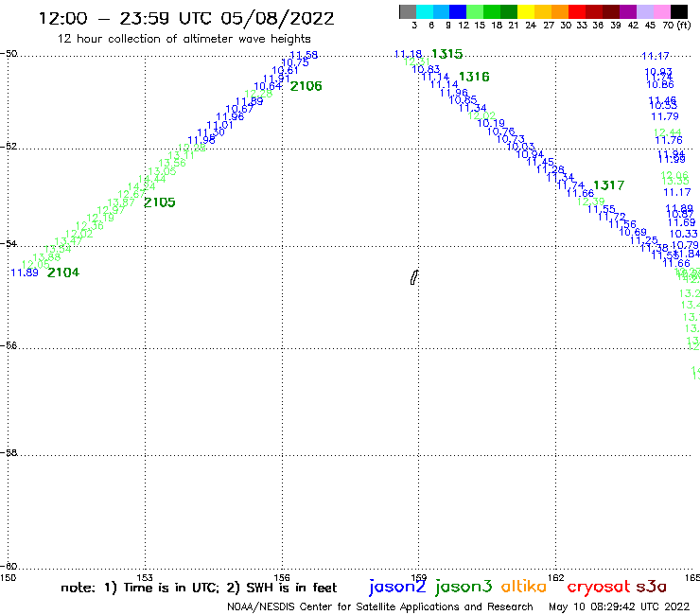Viewport: 700px width, 615px height.
Task: Pick the lavender 45 ft legend swatch
Action: 644,11
